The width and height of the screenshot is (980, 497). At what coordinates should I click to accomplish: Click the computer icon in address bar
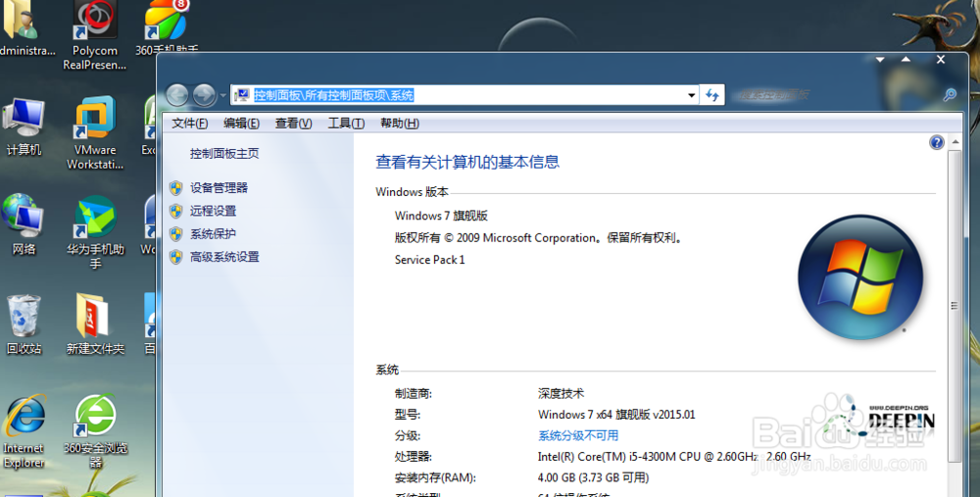coord(242,95)
